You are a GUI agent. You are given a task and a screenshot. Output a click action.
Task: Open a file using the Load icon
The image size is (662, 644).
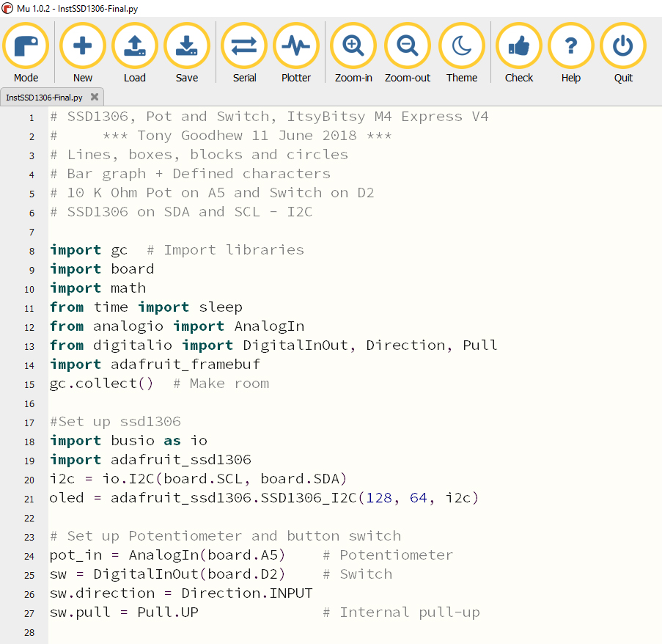(x=134, y=45)
